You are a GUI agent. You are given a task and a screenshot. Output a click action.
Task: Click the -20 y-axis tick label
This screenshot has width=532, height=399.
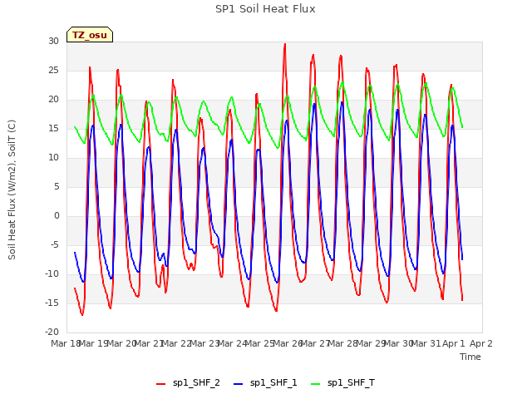coord(52,332)
